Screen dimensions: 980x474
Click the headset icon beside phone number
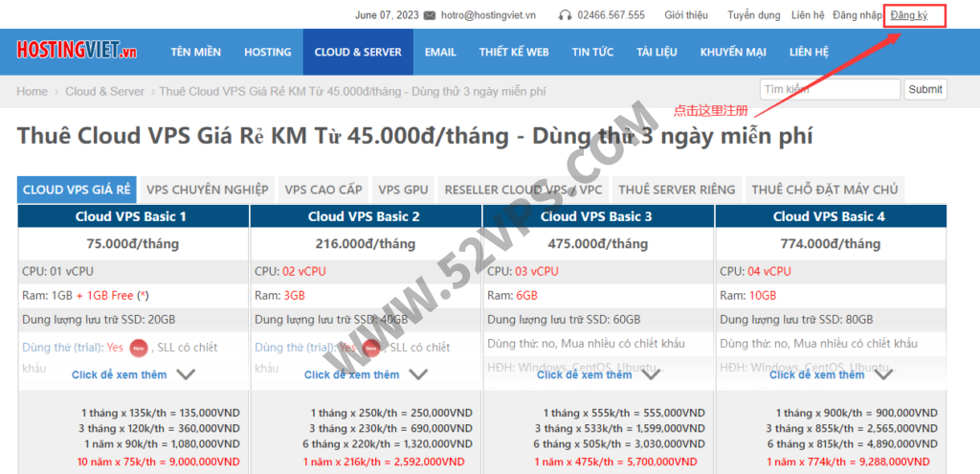coord(565,15)
